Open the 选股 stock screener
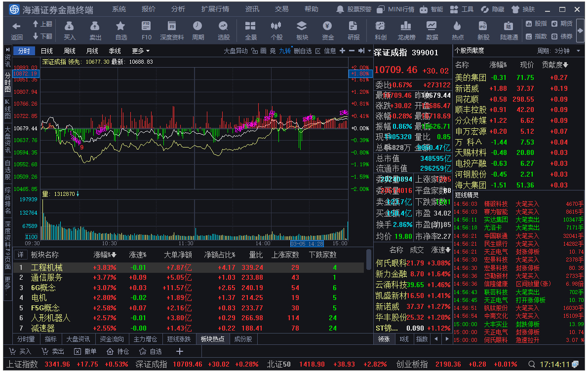This screenshot has width=588, height=372. tap(224, 30)
